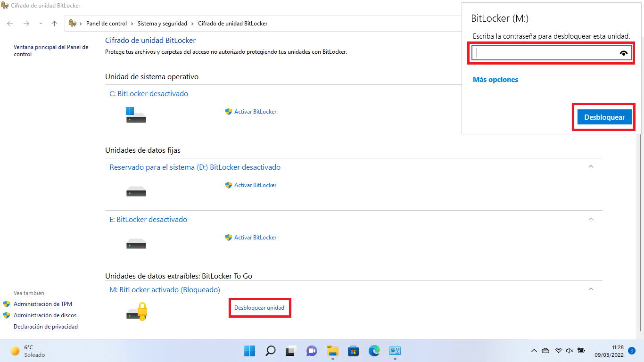Open Administración de discos
644x362 pixels.
(x=45, y=315)
